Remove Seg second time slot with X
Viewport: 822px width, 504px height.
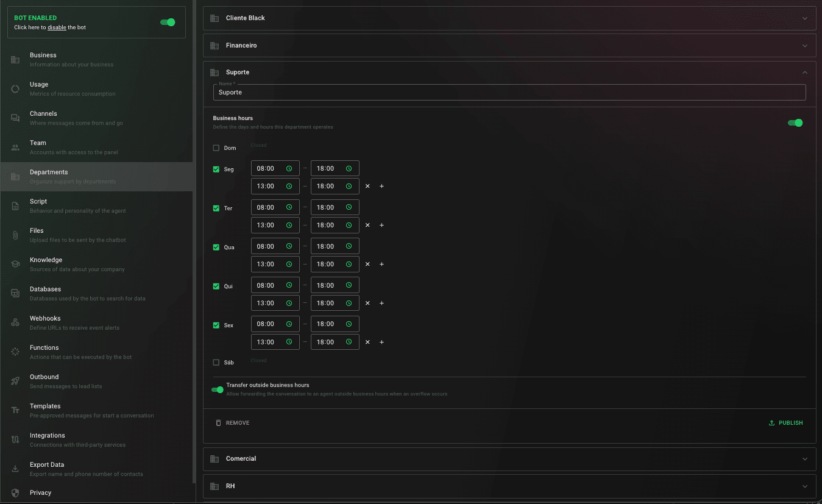point(367,186)
